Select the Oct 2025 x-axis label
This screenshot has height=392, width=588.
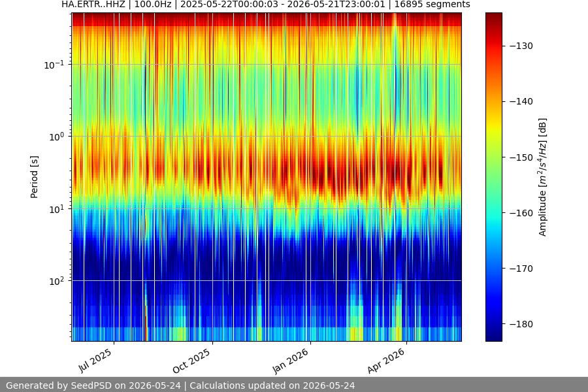(191, 361)
